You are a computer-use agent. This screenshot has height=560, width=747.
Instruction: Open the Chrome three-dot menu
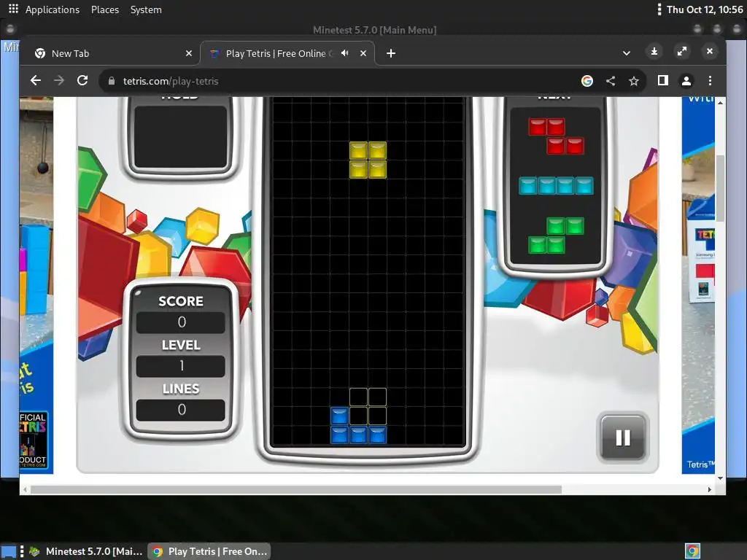710,80
